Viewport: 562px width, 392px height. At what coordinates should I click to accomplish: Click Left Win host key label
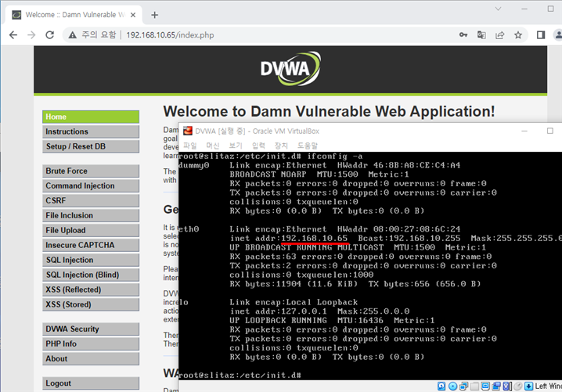coord(549,386)
